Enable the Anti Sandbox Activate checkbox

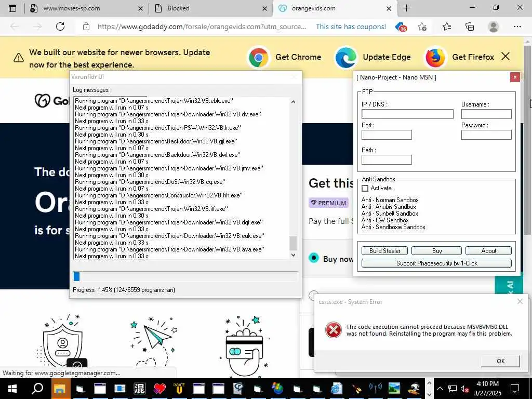pyautogui.click(x=365, y=188)
